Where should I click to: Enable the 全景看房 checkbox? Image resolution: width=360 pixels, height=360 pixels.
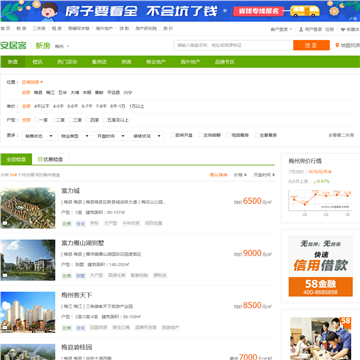pos(257,135)
